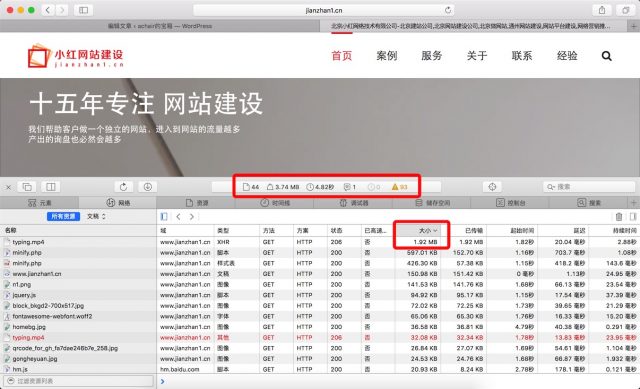
Task: Click the 3.74 MB total size indicator
Action: tap(283, 187)
